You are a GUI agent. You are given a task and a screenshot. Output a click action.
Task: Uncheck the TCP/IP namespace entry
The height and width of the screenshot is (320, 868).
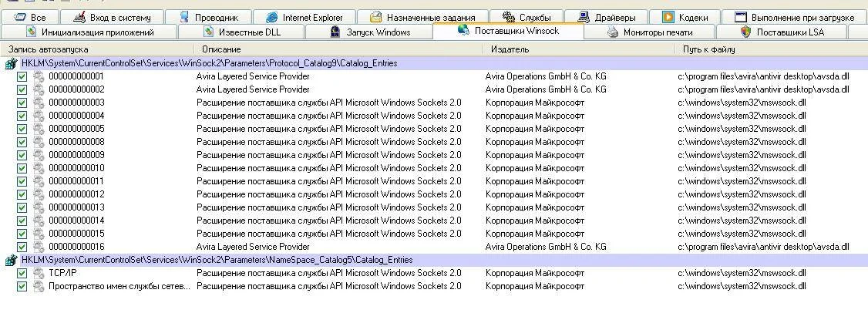[x=22, y=273]
